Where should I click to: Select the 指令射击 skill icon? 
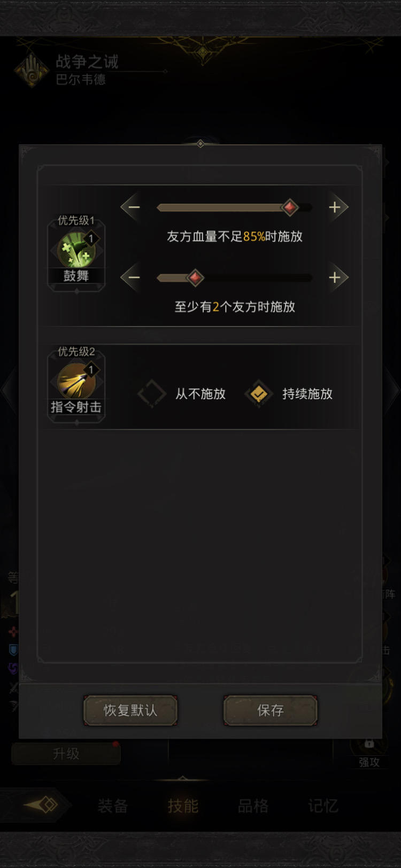(76, 381)
